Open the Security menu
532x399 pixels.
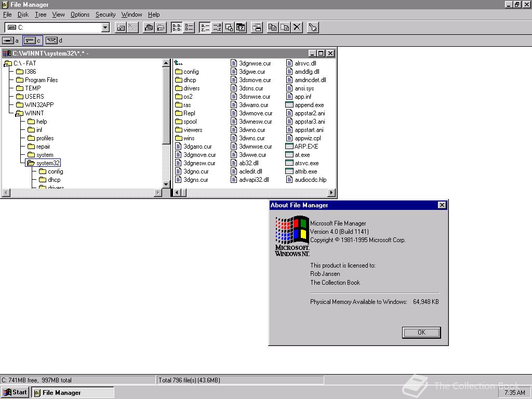(105, 15)
